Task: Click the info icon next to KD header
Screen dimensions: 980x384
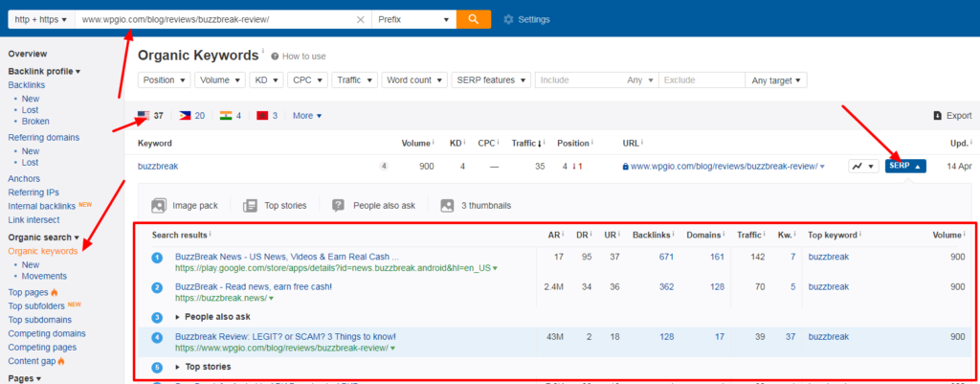Action: tap(464, 143)
